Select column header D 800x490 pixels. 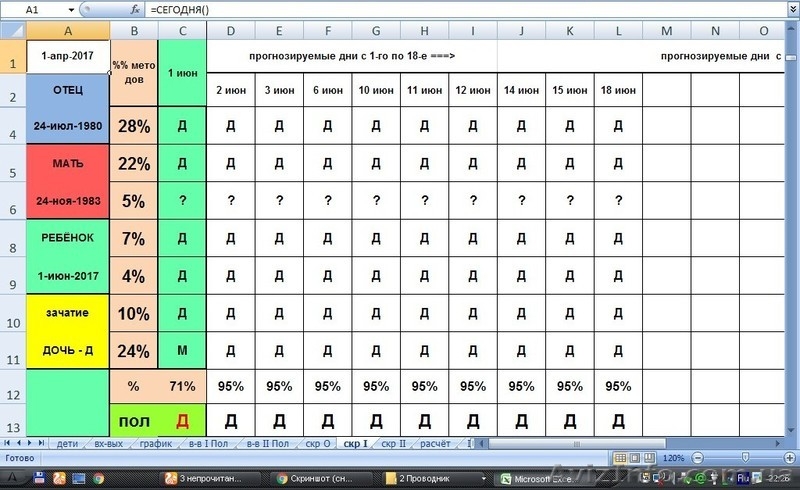231,31
